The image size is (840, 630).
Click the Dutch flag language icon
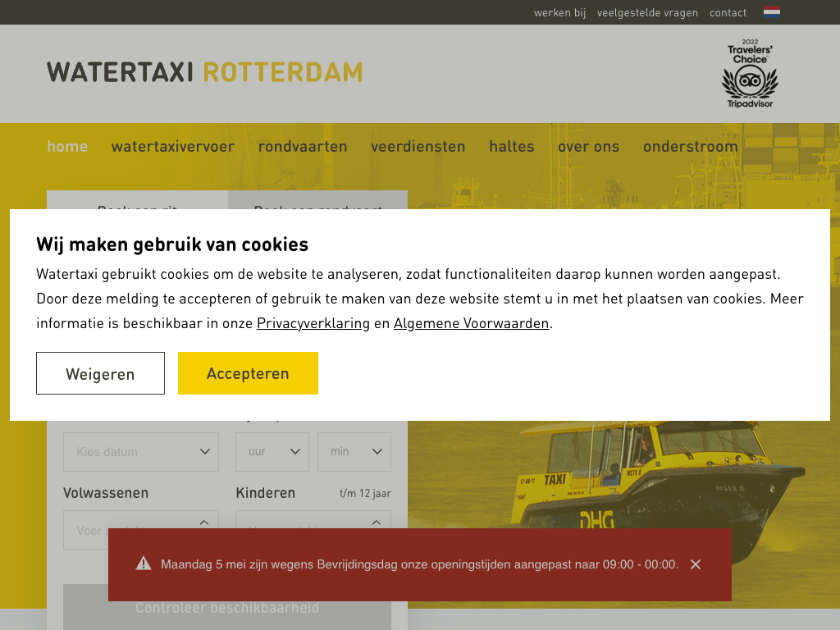(771, 12)
